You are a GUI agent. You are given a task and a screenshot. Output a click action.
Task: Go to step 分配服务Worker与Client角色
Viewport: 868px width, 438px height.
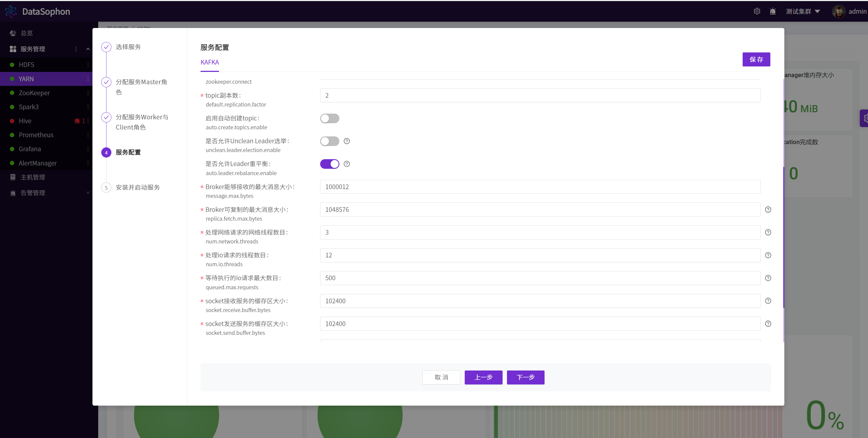(135, 122)
